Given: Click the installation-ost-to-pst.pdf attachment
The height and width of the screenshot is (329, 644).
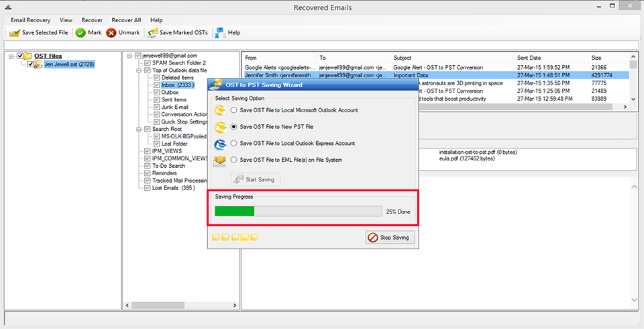Looking at the screenshot, I should point(478,152).
